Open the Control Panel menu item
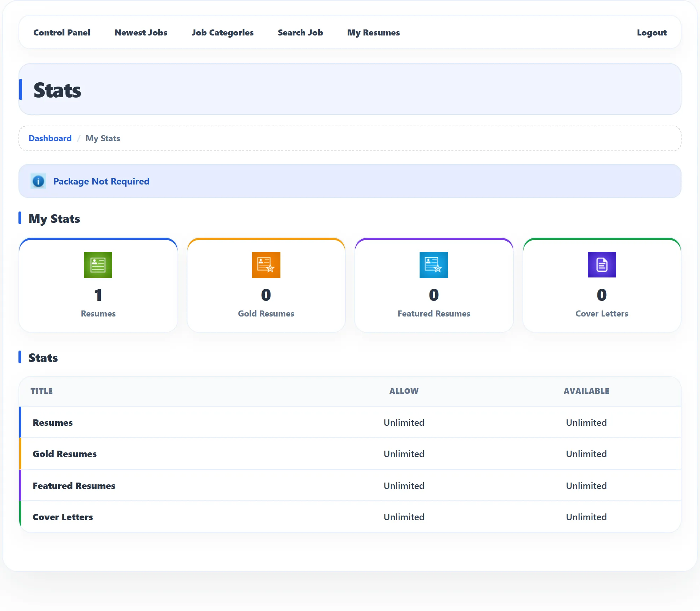 [62, 33]
